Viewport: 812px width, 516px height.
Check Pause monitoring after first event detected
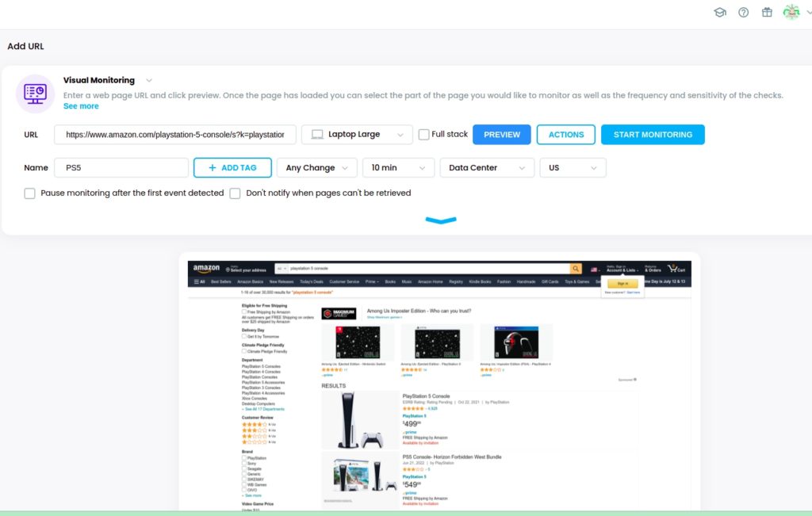29,193
